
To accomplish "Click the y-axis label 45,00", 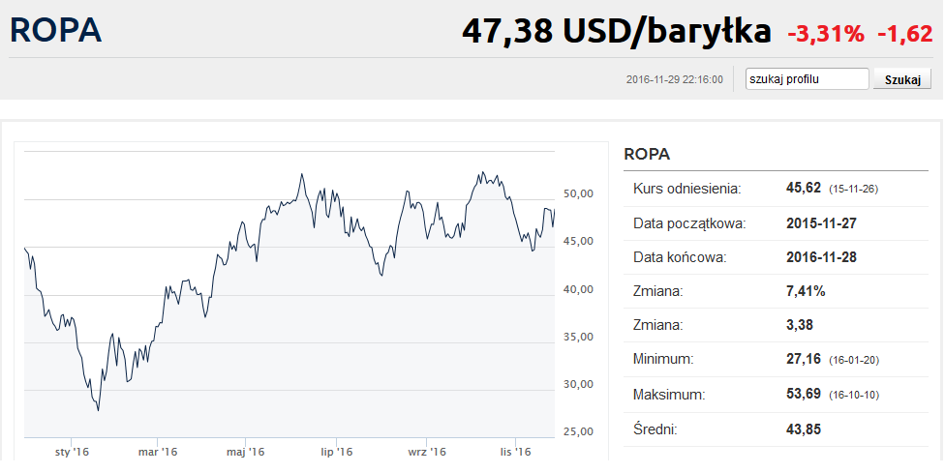I will click(579, 241).
